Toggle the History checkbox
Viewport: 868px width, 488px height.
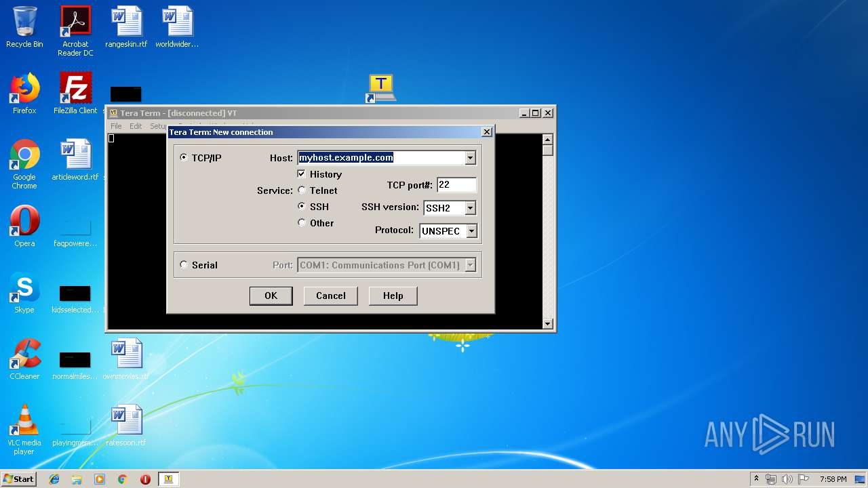tap(302, 174)
